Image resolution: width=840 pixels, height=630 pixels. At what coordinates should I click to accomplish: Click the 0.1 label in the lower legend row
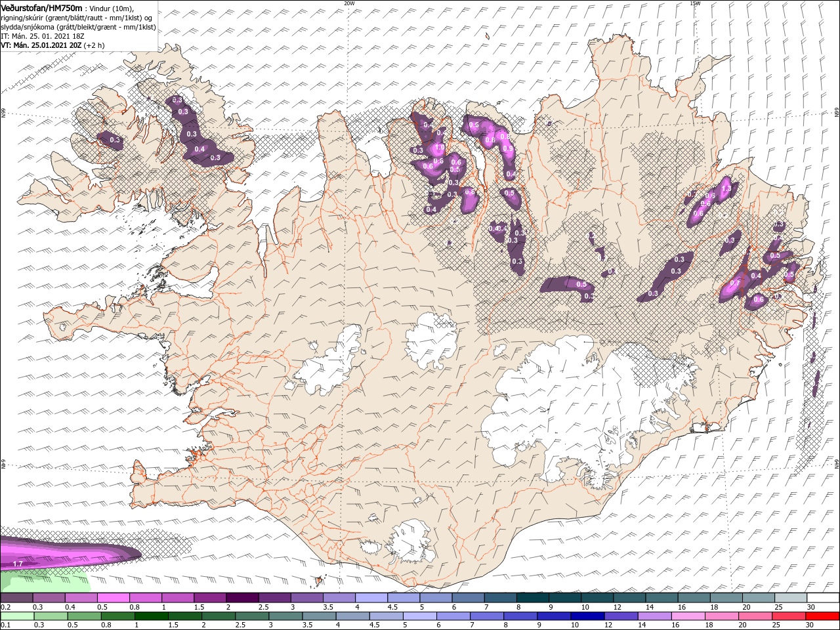[6, 625]
